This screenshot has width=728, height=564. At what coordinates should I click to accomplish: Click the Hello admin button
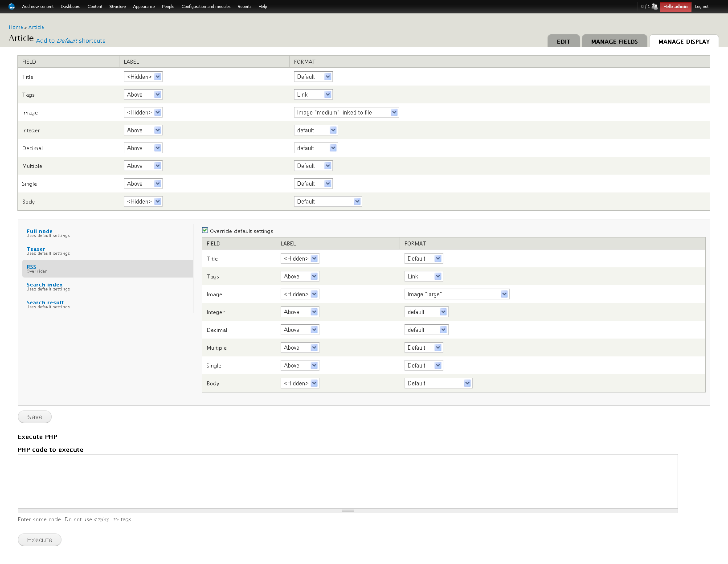click(675, 7)
